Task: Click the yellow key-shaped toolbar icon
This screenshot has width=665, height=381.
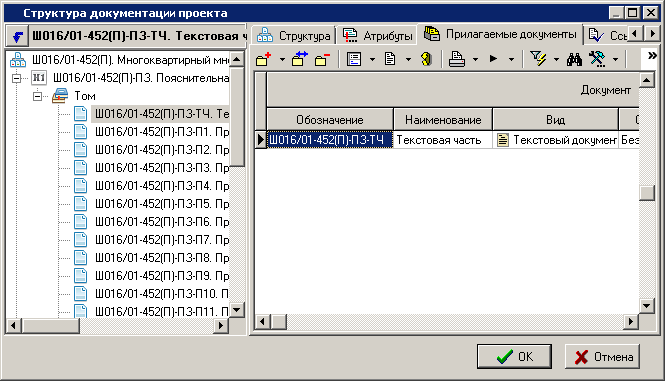Action: 427,59
